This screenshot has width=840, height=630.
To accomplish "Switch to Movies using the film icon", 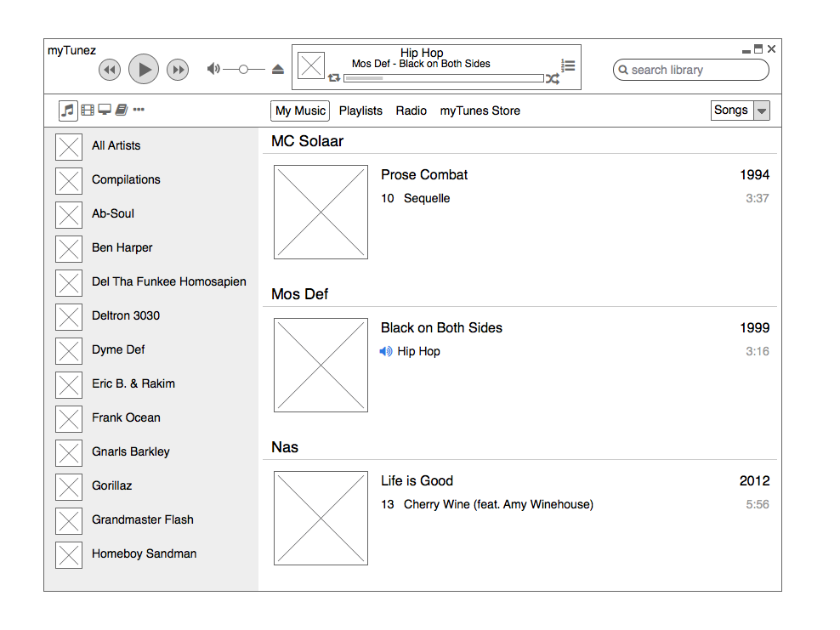I will pos(87,110).
